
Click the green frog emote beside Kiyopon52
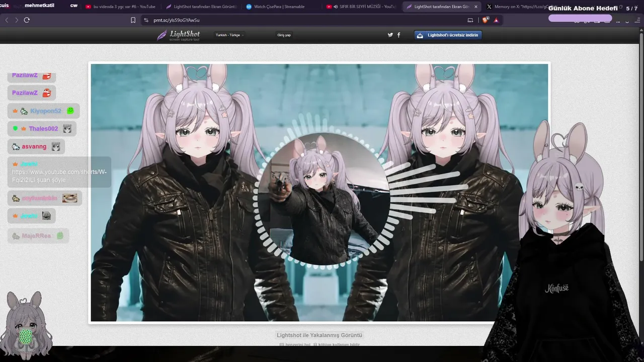point(70,111)
